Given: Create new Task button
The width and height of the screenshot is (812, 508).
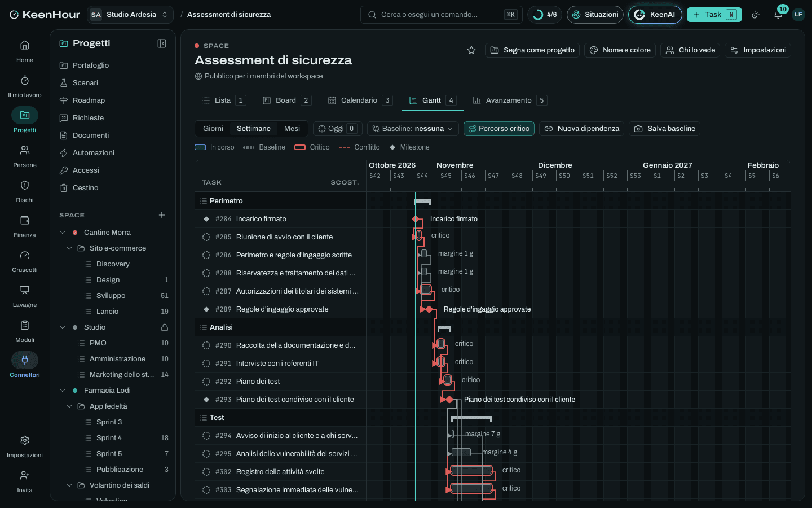Looking at the screenshot, I should point(714,15).
